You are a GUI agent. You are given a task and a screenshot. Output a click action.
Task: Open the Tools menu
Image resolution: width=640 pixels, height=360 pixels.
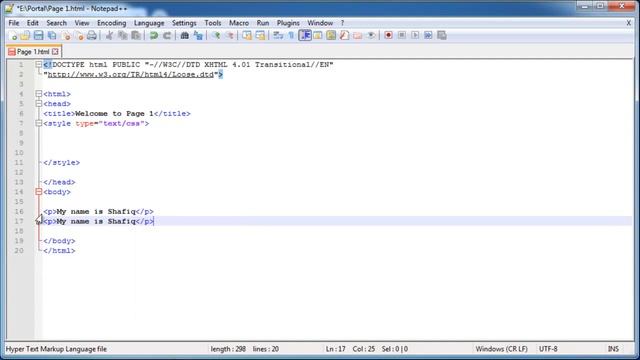213,23
